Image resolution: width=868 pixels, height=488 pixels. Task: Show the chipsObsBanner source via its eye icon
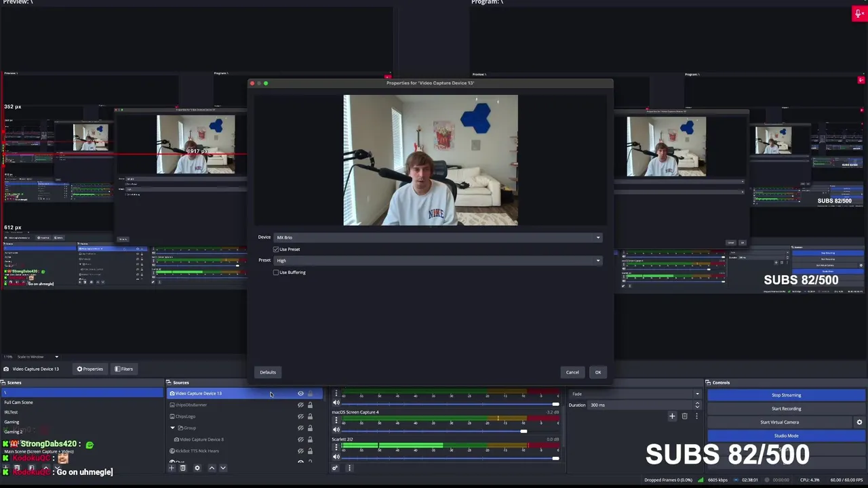[x=300, y=405]
